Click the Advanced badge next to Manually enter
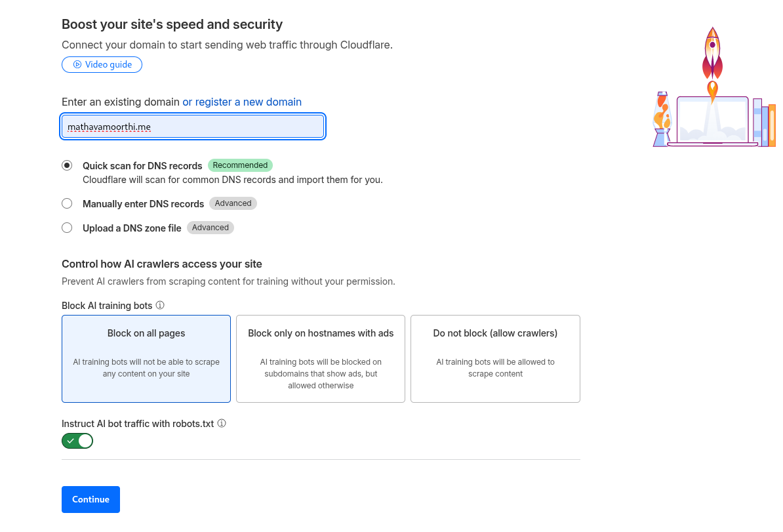Screen dimensions: 783x532 click(x=233, y=203)
